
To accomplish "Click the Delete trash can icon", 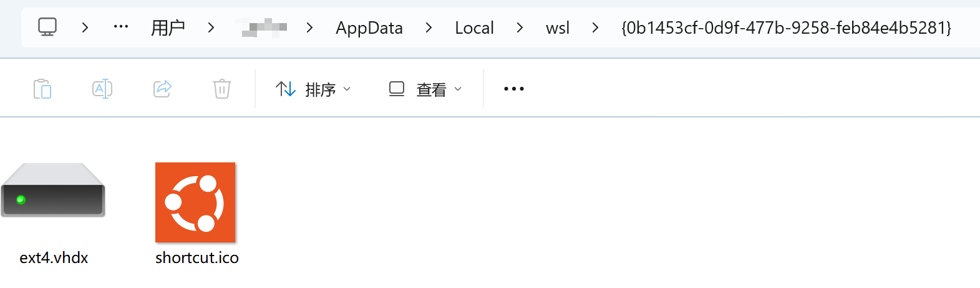I will tap(222, 89).
